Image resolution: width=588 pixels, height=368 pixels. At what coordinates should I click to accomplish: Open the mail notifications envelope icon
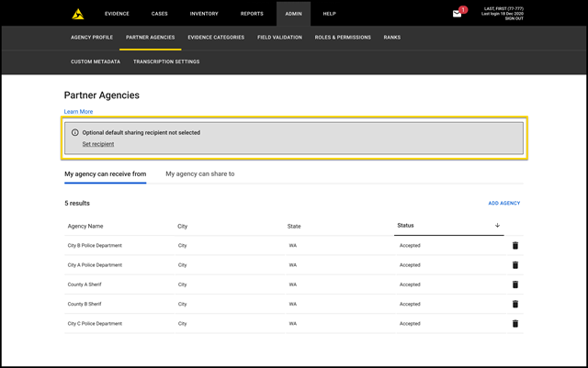click(x=457, y=14)
